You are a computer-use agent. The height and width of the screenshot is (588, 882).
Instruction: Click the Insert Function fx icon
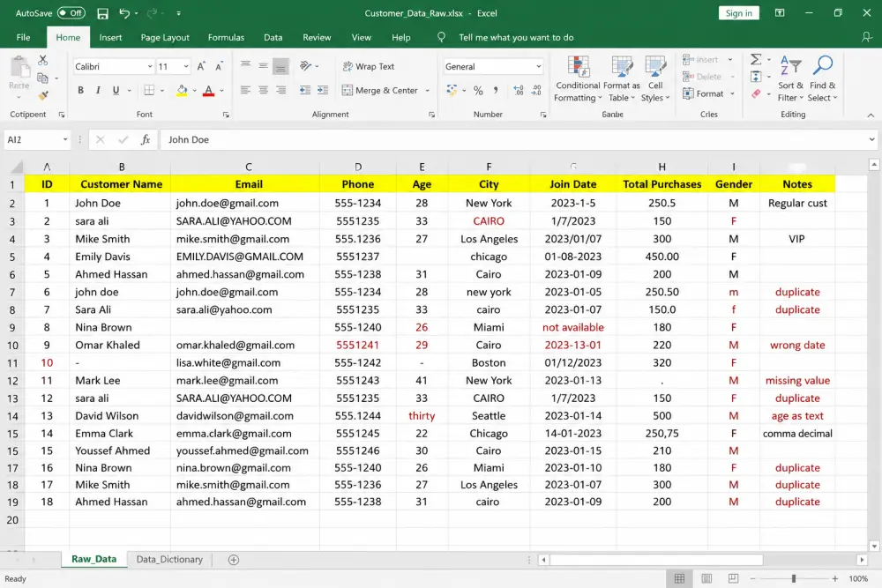146,139
